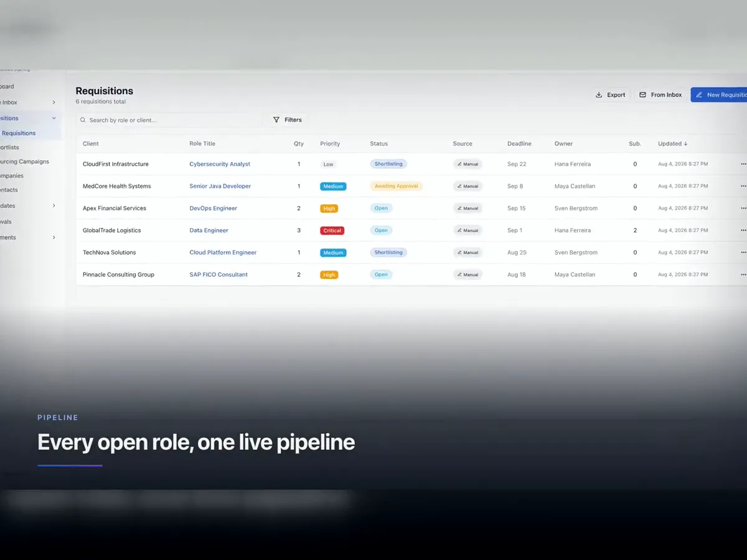The width and height of the screenshot is (747, 560).
Task: Click the Owner column header
Action: pos(563,144)
